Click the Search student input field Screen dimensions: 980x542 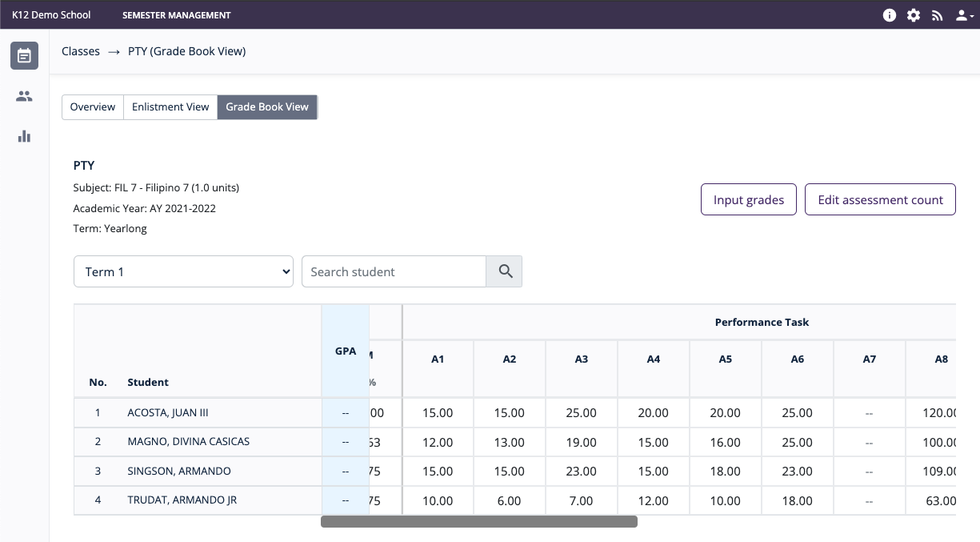394,271
